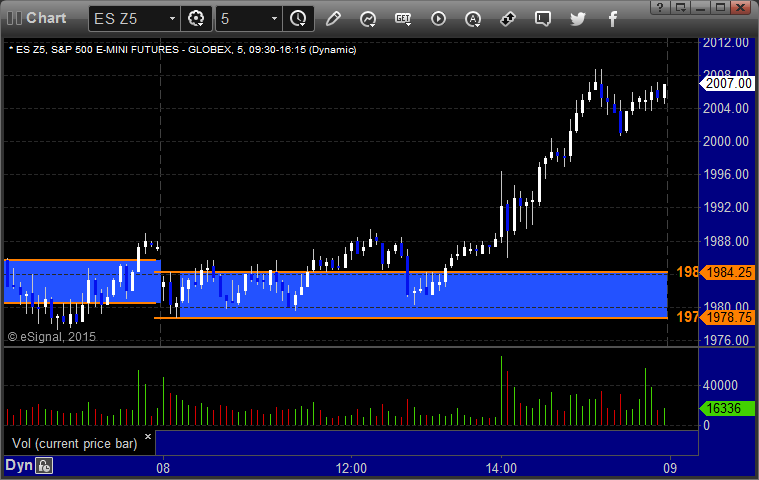This screenshot has width=759, height=480.
Task: Click the 1996.00 price axis label
Action: tap(726, 174)
